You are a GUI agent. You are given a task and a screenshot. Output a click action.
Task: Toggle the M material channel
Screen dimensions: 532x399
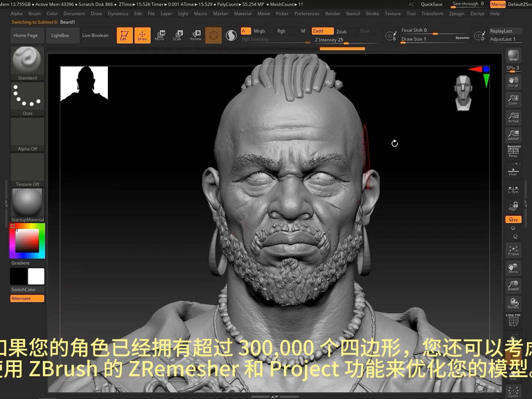303,31
